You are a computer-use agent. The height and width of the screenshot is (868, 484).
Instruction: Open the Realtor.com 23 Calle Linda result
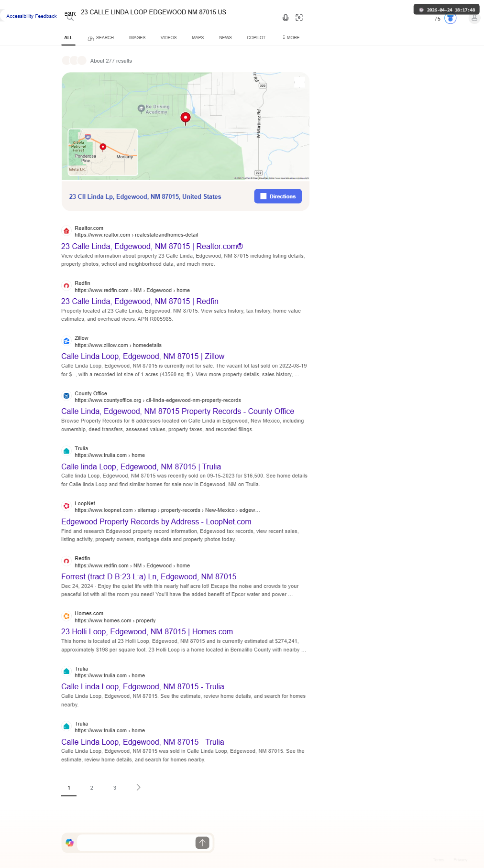tap(152, 246)
